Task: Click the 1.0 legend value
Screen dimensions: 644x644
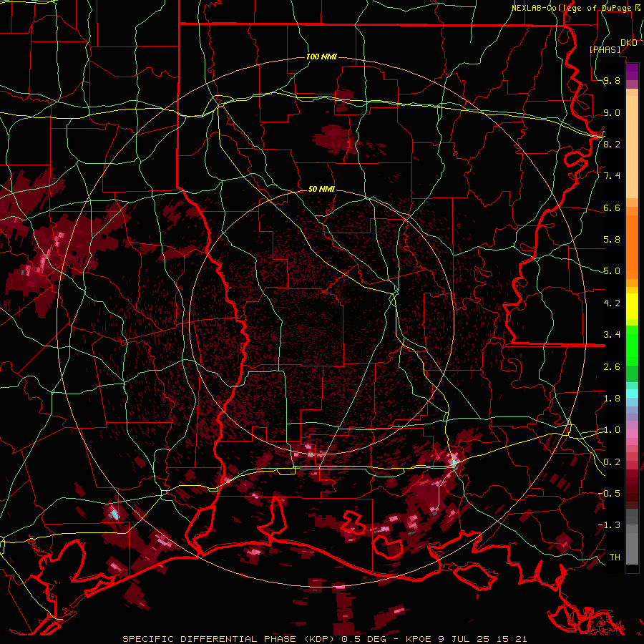Action: [x=612, y=429]
